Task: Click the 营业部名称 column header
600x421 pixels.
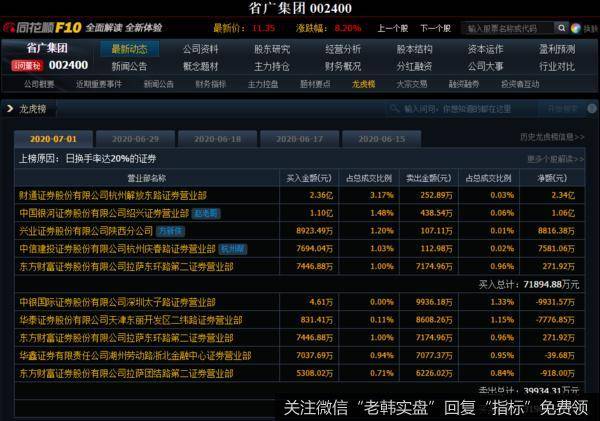Action: coord(147,178)
